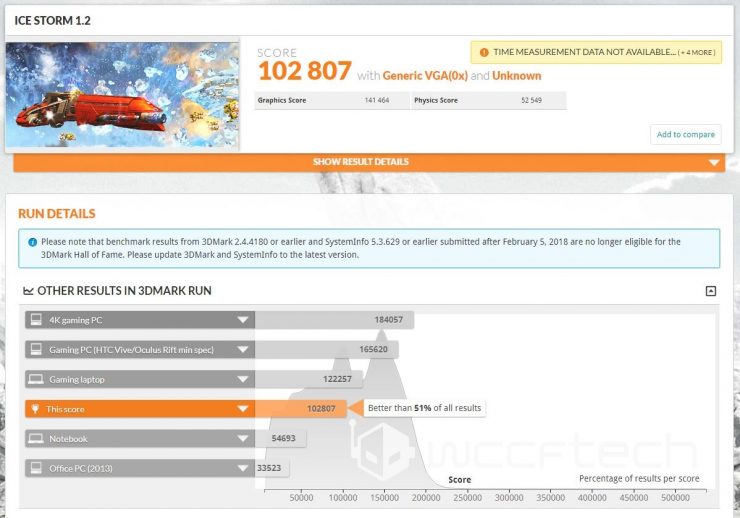Click the 4K gaming PC label

(x=76, y=320)
